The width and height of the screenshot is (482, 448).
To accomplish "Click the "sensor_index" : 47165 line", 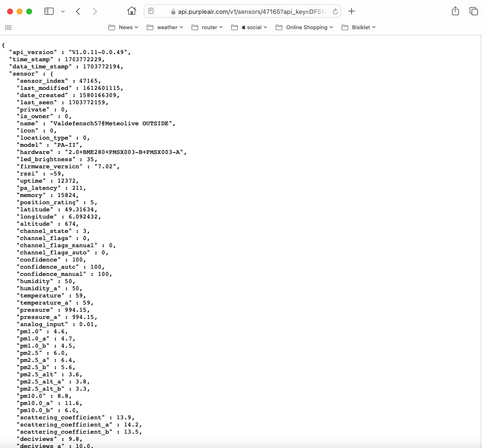I will coord(59,81).
